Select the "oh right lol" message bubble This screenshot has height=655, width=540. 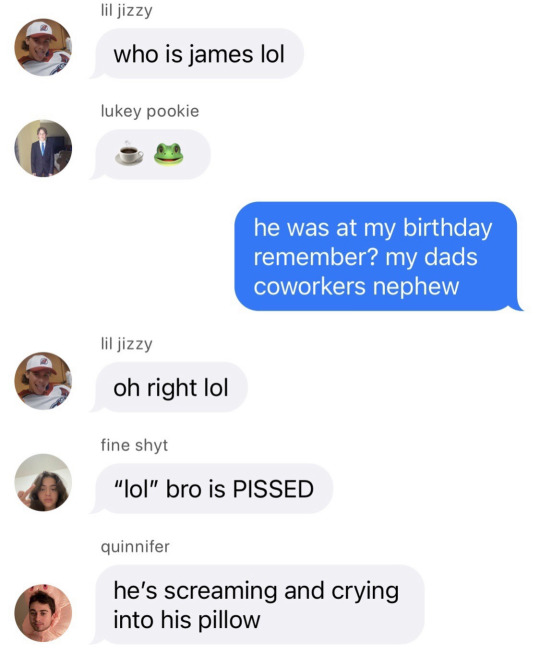(x=169, y=387)
